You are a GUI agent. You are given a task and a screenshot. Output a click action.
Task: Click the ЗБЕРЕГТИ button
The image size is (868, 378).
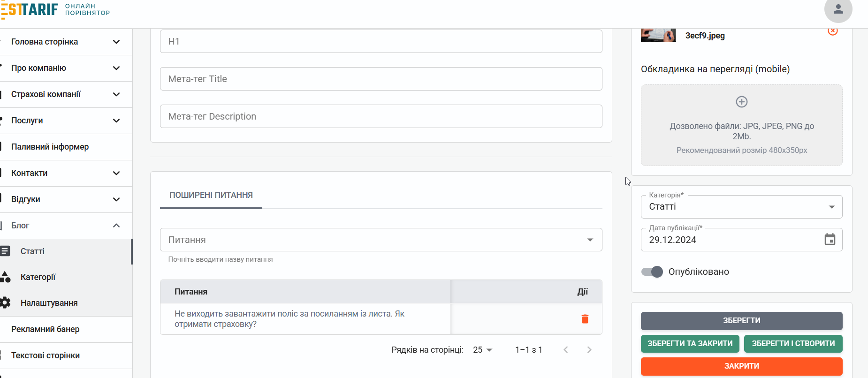[x=741, y=321]
